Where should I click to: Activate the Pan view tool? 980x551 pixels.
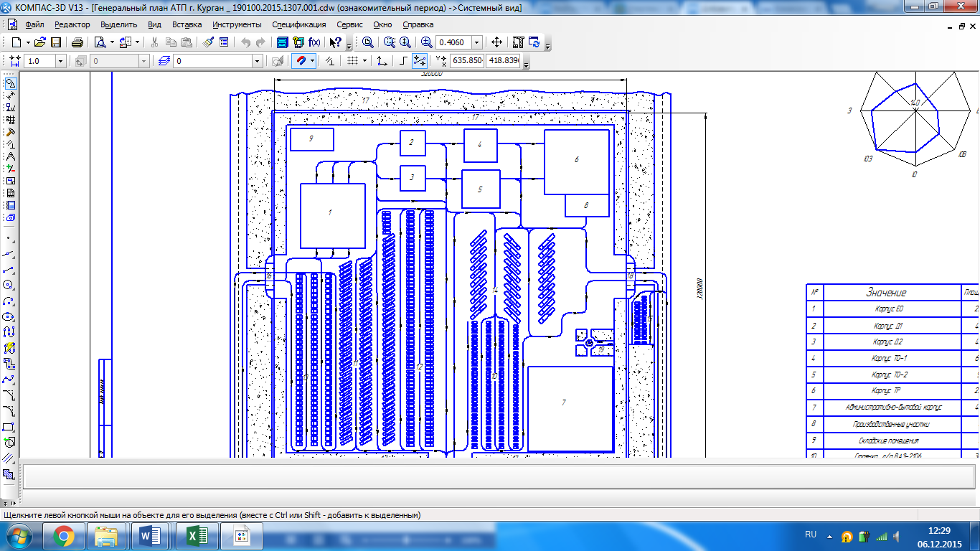(x=496, y=42)
